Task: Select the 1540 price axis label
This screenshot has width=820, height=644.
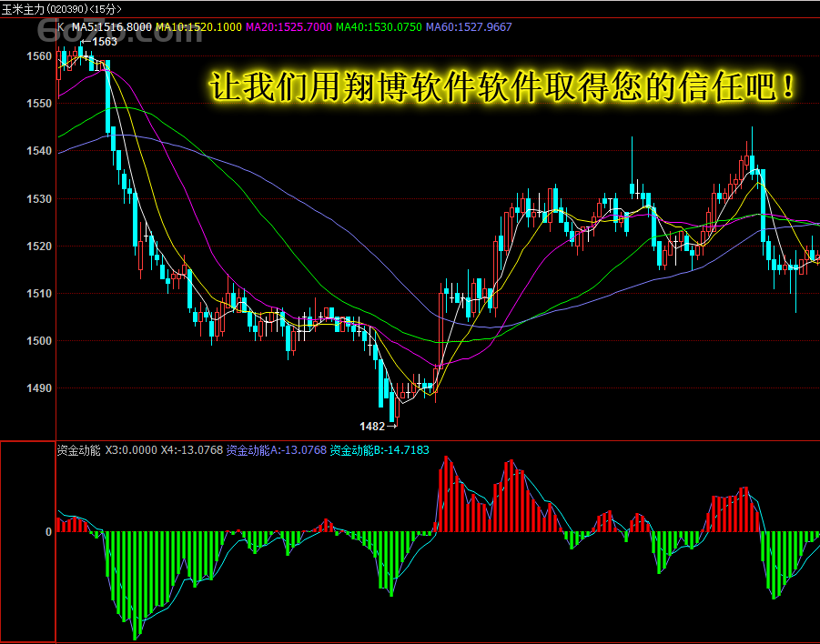Action: tap(39, 151)
